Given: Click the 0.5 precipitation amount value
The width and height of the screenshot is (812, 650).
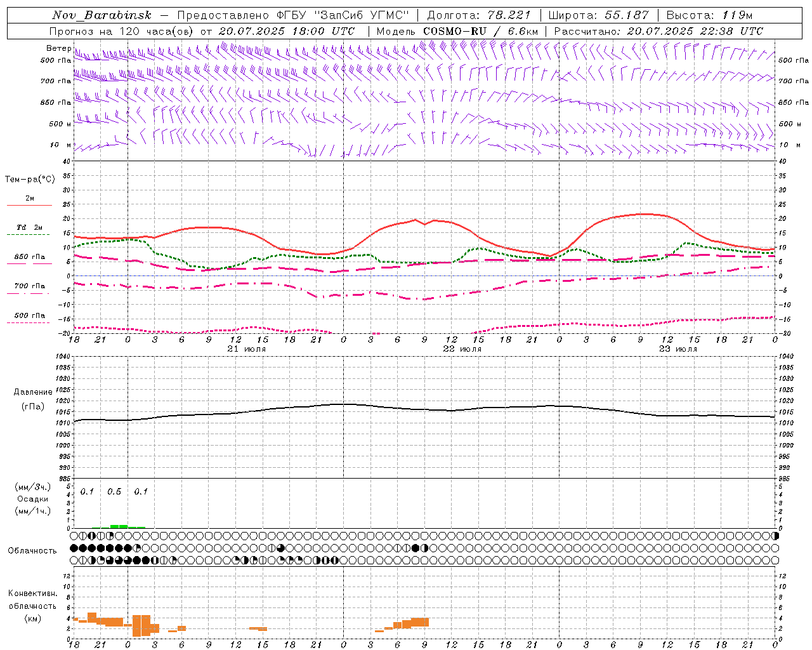Looking at the screenshot, I should 114,492.
